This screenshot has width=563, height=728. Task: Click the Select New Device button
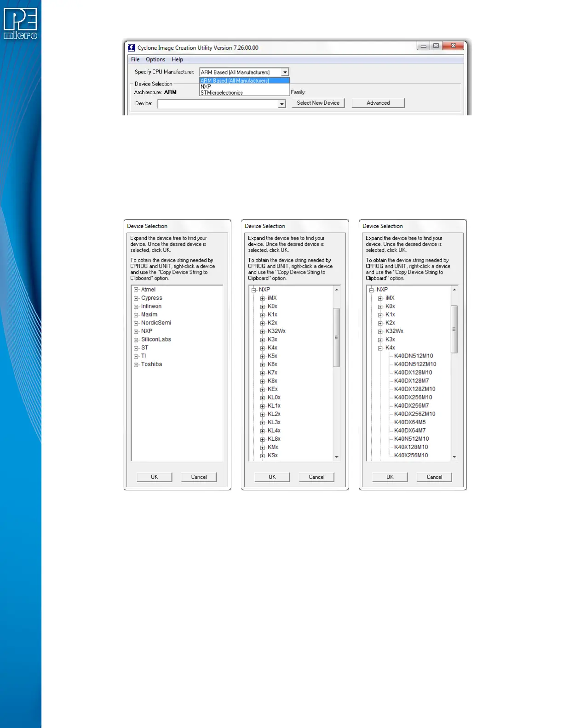tap(318, 103)
